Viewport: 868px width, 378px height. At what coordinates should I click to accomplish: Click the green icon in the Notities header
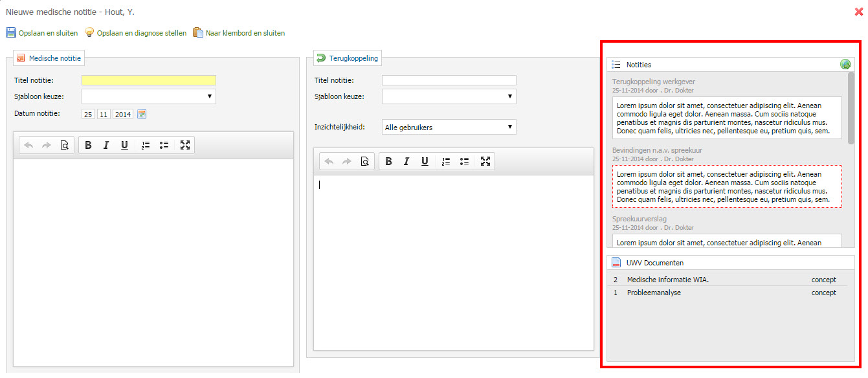pos(845,65)
